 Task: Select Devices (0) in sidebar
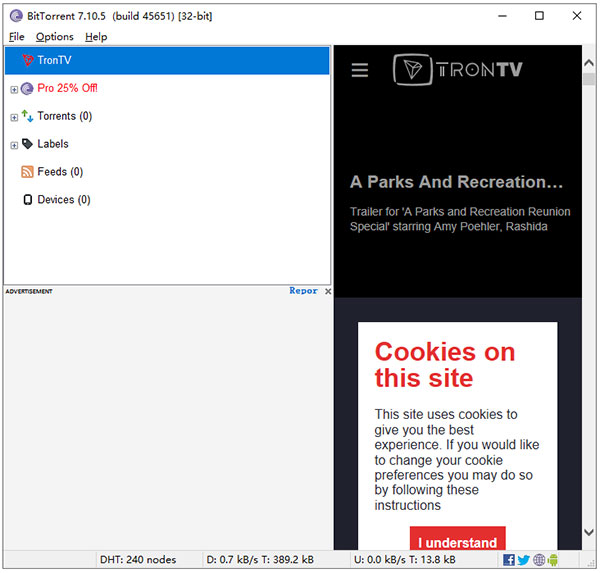click(x=64, y=200)
